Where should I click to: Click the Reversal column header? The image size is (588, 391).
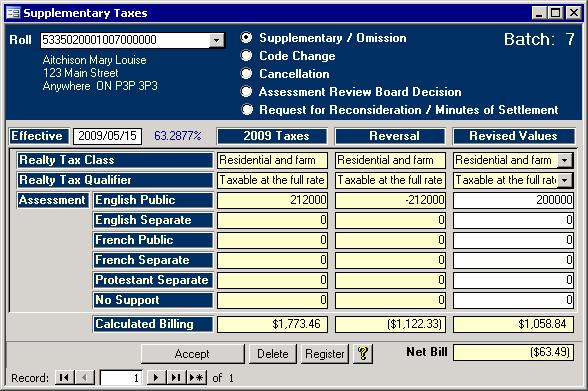(390, 136)
